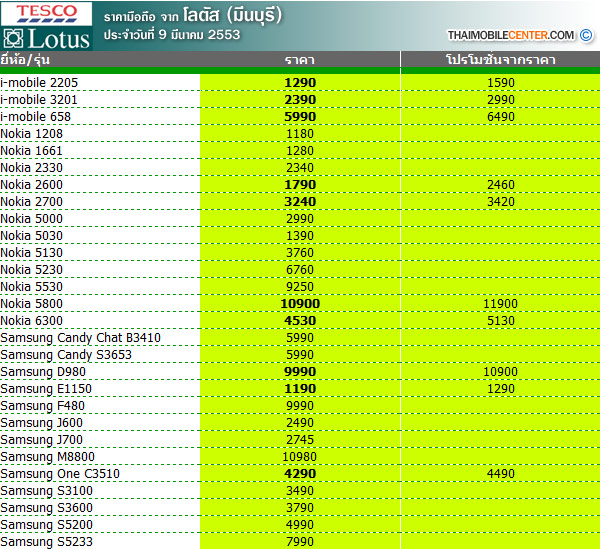Select Samsung Candy Chat B3410 model name
600x549 pixels.
pyautogui.click(x=67, y=337)
